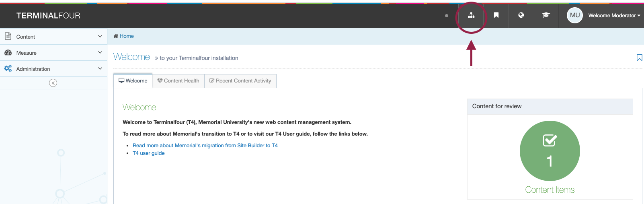Click the green Welcome heading

click(x=139, y=107)
